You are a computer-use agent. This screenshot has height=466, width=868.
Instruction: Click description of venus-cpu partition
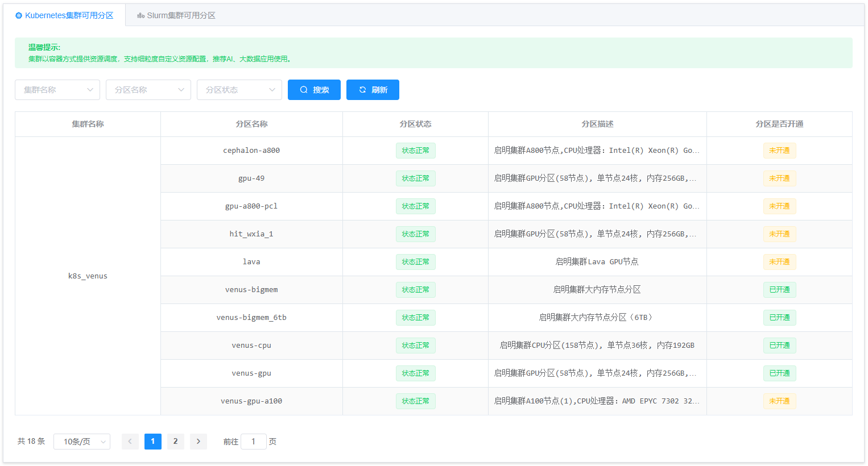pos(597,346)
